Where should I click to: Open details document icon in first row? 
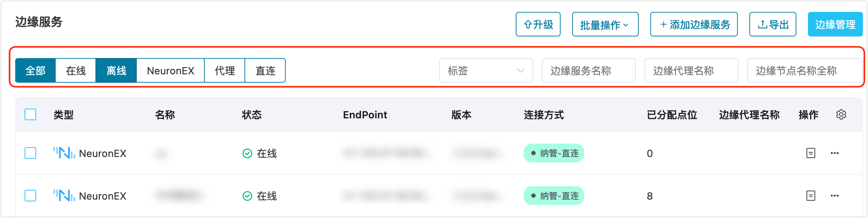point(811,153)
